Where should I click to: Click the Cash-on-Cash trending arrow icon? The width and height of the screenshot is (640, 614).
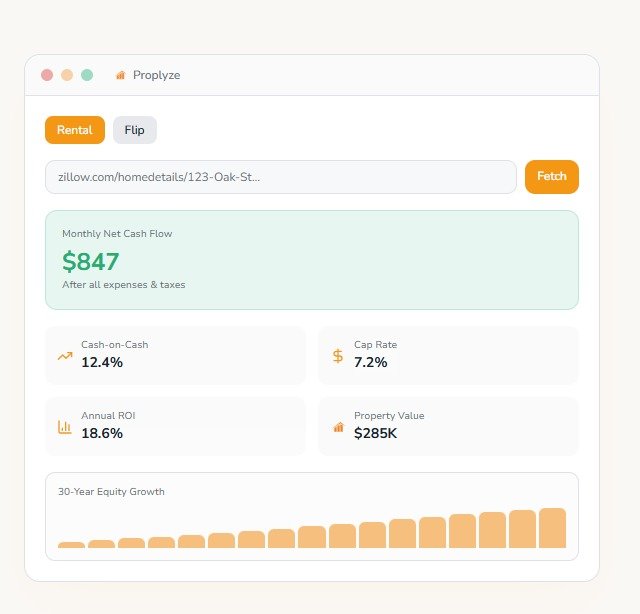pos(65,355)
